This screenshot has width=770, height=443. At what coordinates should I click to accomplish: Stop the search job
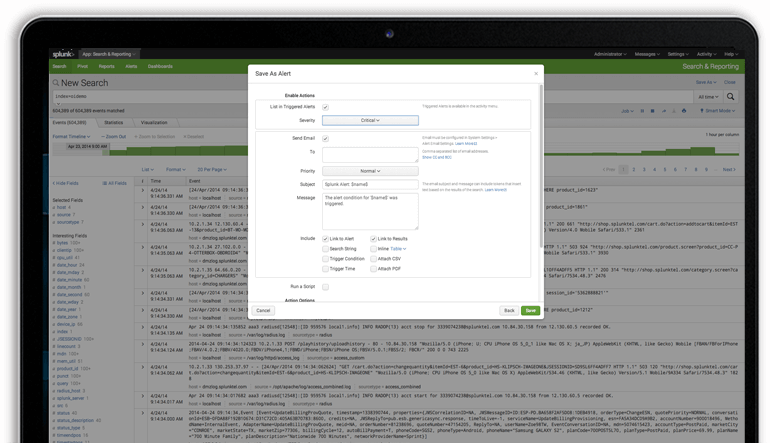[653, 111]
